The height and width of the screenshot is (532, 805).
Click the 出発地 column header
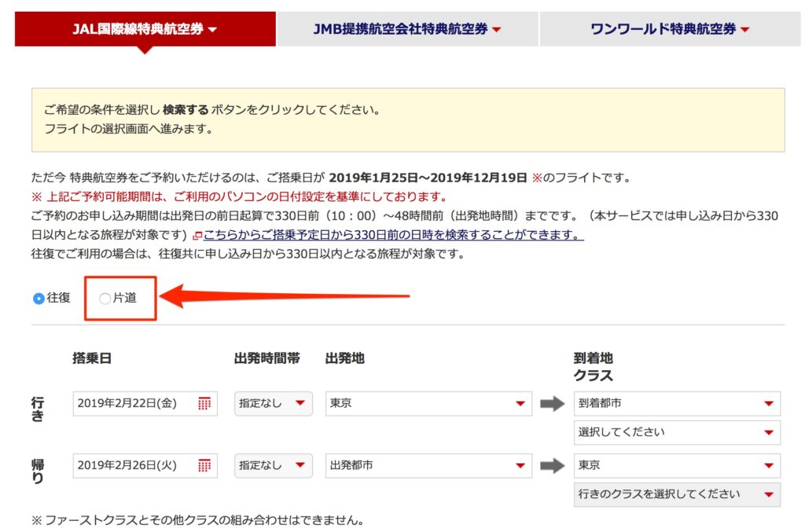(345, 358)
